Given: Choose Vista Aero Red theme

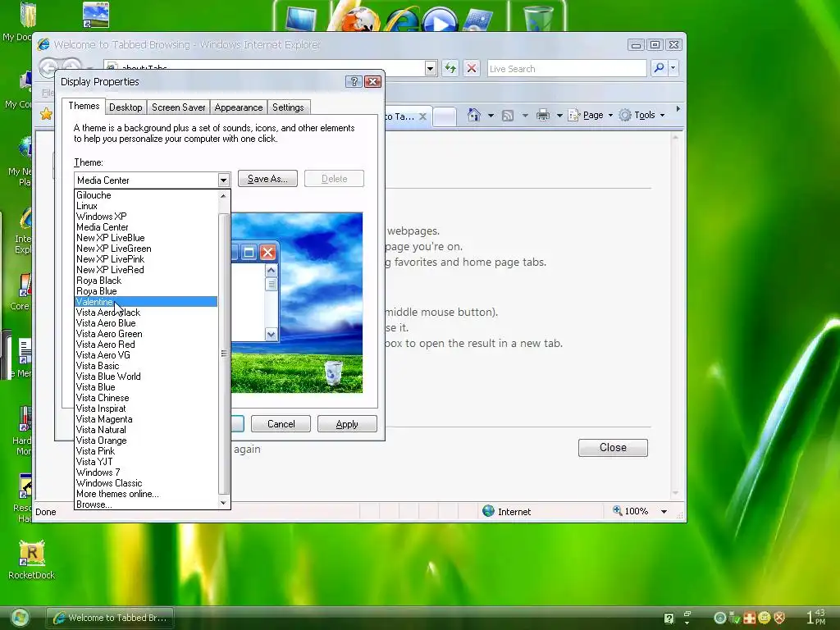Looking at the screenshot, I should click(146, 345).
